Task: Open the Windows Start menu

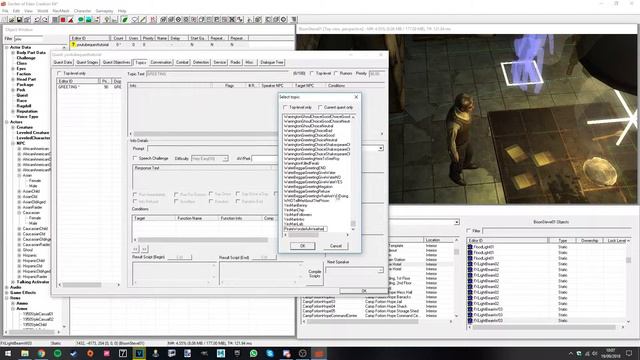Action: 8,353
